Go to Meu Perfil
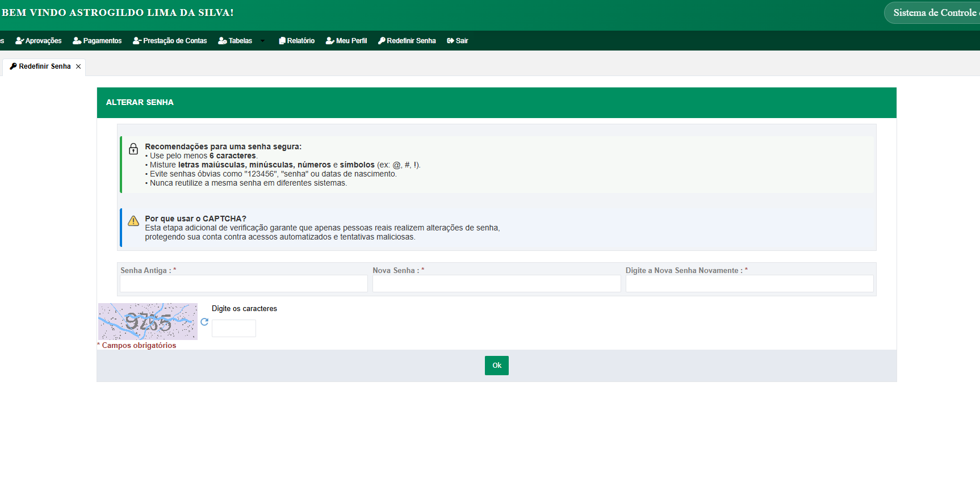The width and height of the screenshot is (980, 491). 346,41
